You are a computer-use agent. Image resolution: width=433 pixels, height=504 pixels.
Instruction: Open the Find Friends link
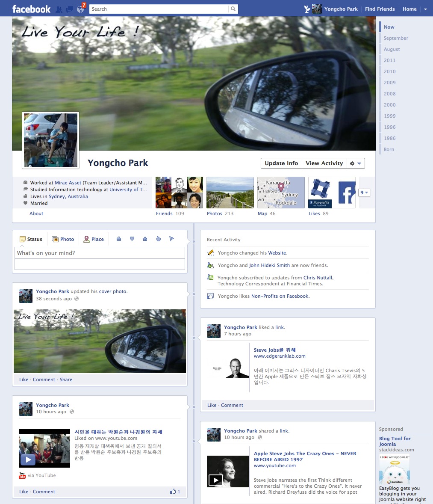(x=380, y=9)
